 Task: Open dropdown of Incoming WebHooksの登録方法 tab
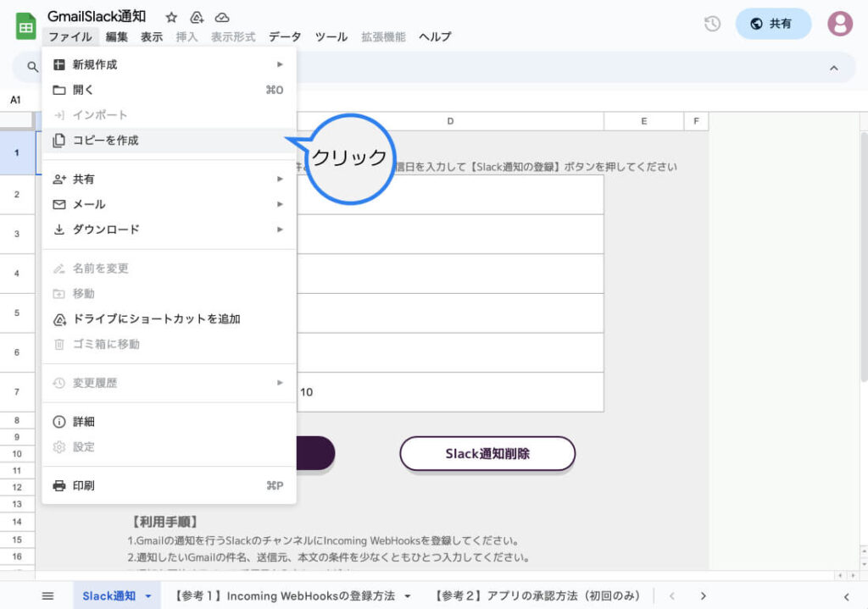point(408,596)
